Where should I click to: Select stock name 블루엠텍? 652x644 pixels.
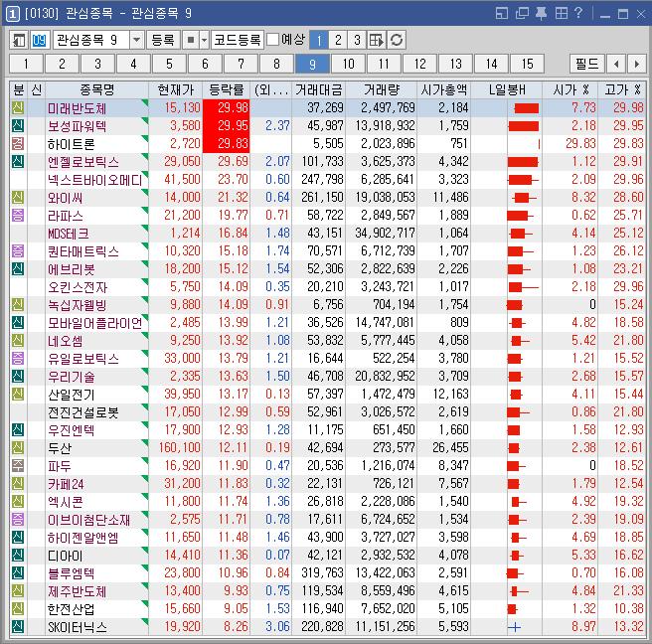tap(72, 573)
